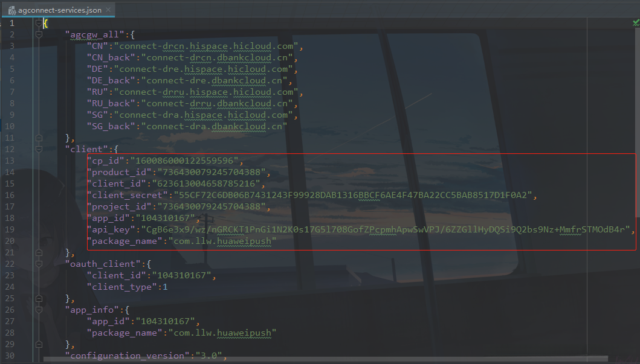This screenshot has width=640, height=364.
Task: Click line number 30 in the gutter
Action: (10, 356)
